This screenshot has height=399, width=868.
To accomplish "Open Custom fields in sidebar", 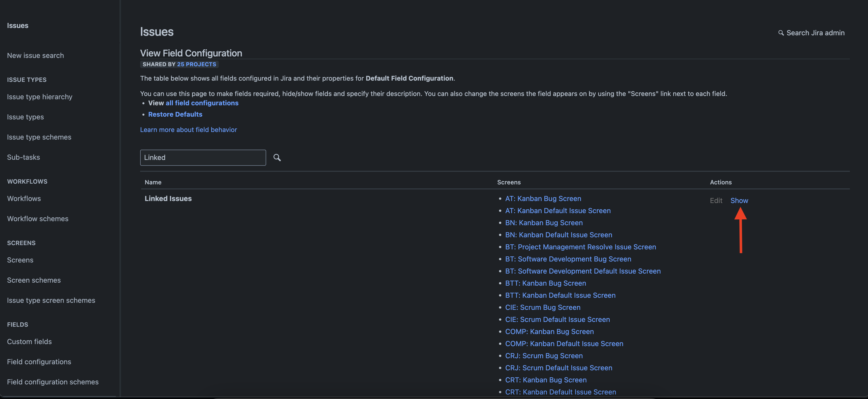I will coord(29,342).
